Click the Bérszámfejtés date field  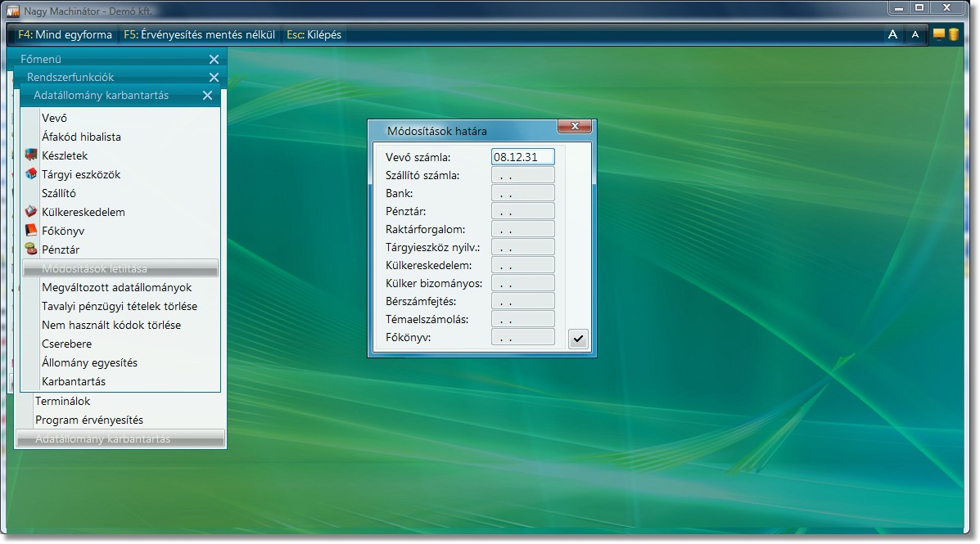(x=522, y=301)
